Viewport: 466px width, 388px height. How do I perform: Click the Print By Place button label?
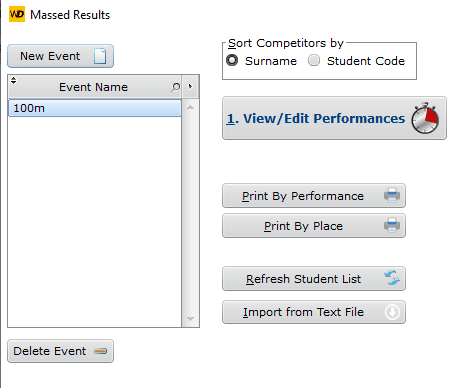click(303, 226)
